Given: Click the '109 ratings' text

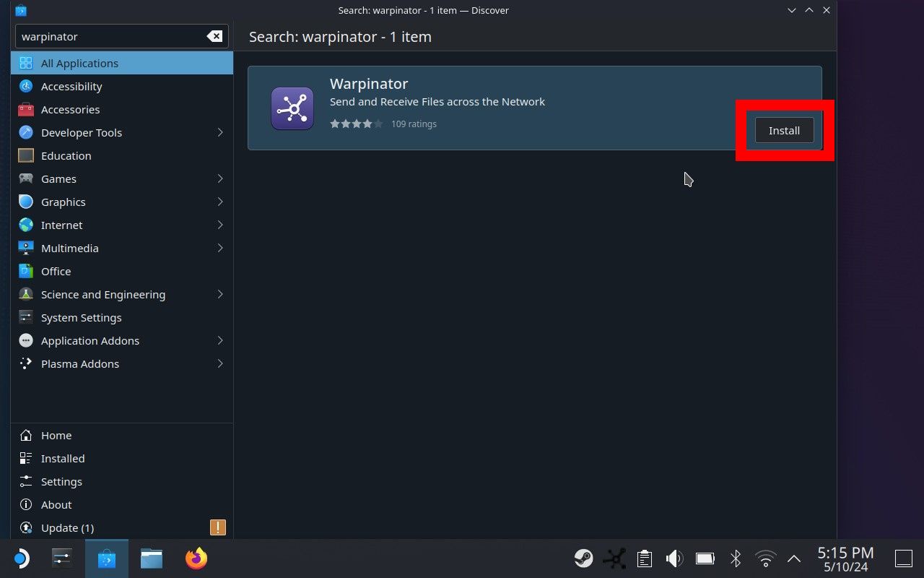Looking at the screenshot, I should coord(414,124).
